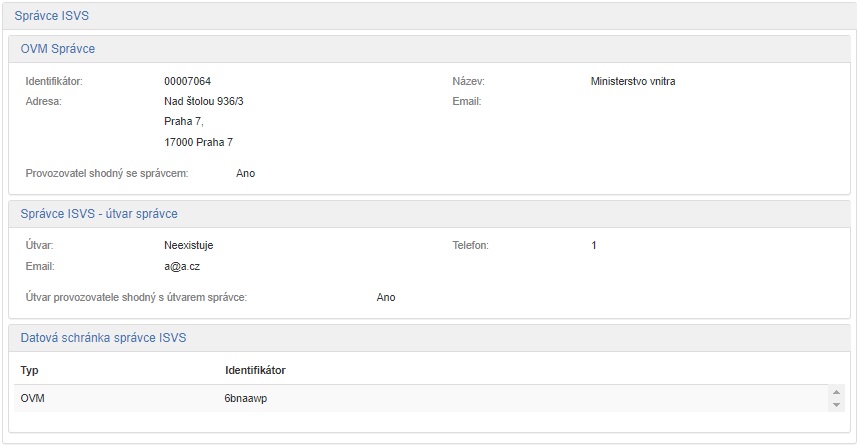Click the identifier value 00007064
Image resolution: width=859 pixels, height=447 pixels.
click(187, 81)
